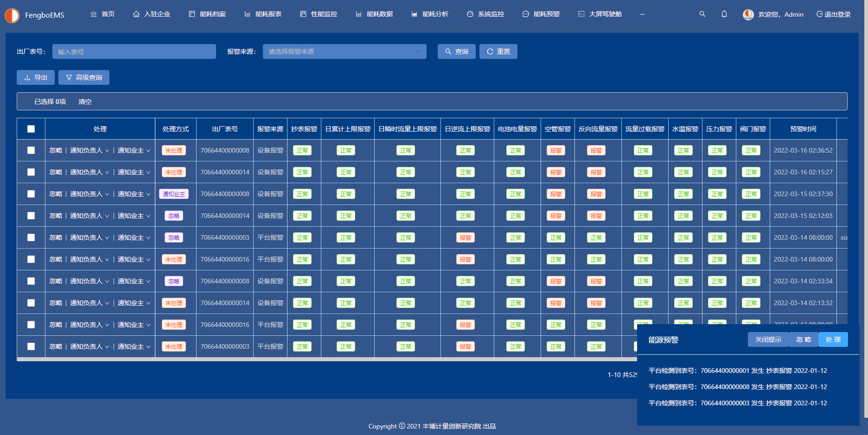The image size is (868, 435).
Task: Open the more menu ellipsis icon
Action: 642,14
